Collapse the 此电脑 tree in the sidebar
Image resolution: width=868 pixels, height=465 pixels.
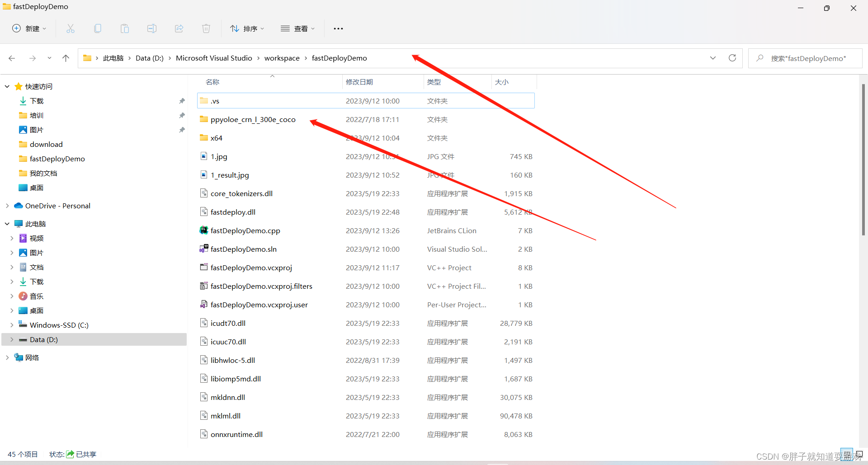point(7,223)
